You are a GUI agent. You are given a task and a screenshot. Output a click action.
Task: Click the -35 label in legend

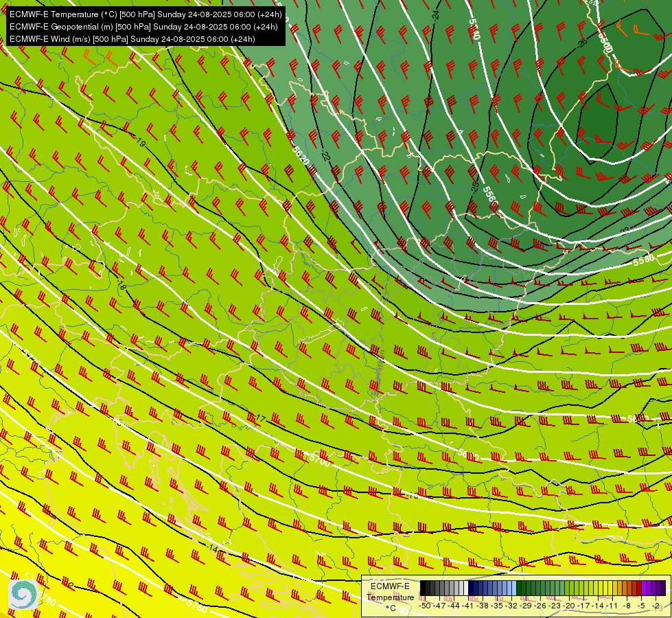coord(498,606)
